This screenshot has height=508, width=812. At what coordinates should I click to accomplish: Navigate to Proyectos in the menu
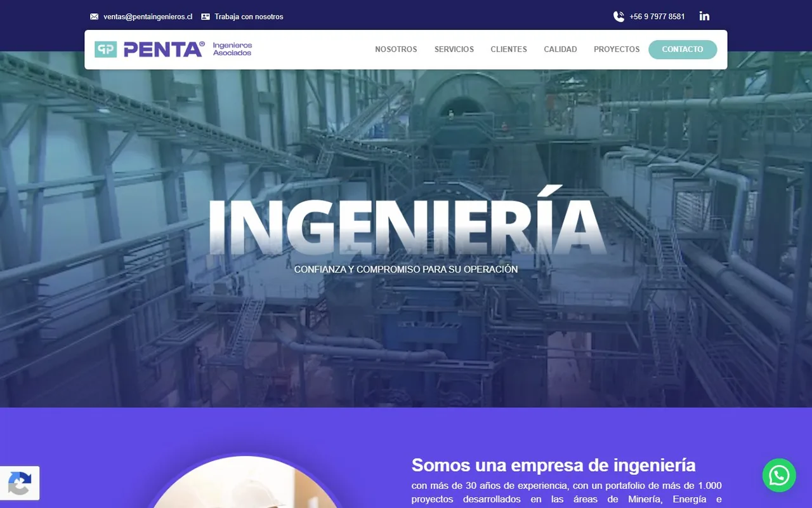(617, 50)
